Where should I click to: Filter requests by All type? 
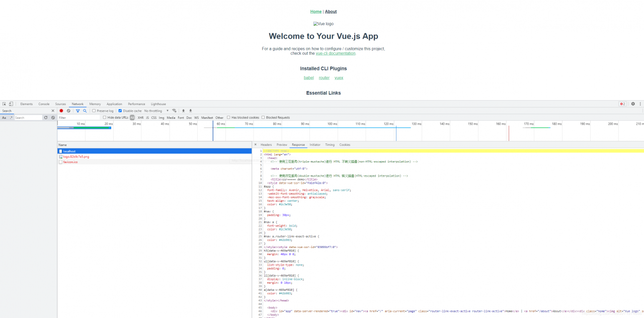click(132, 117)
